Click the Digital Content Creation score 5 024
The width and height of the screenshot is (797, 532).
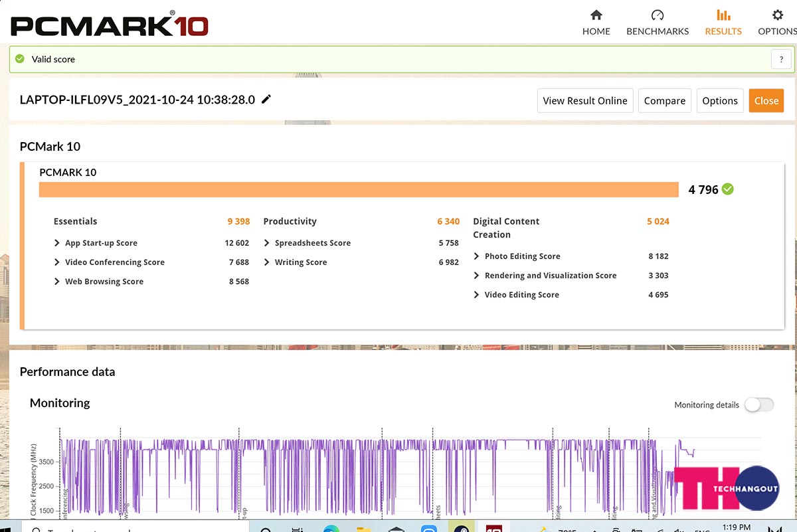(658, 222)
